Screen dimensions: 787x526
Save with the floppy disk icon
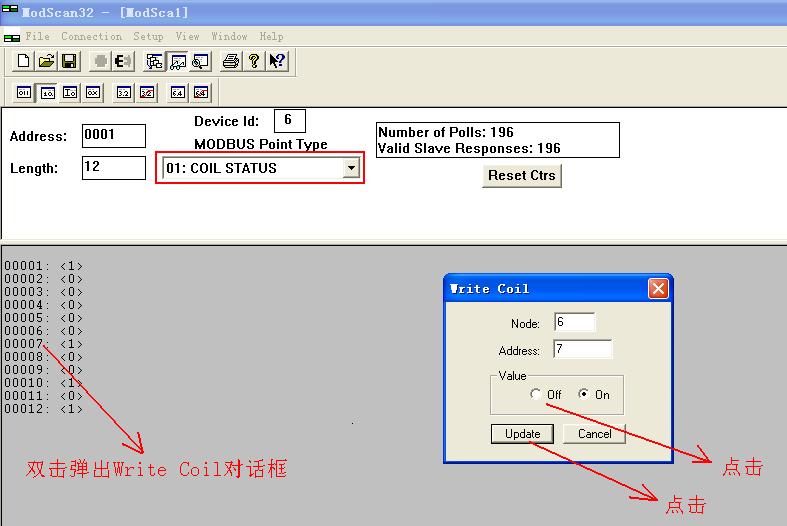pyautogui.click(x=69, y=61)
